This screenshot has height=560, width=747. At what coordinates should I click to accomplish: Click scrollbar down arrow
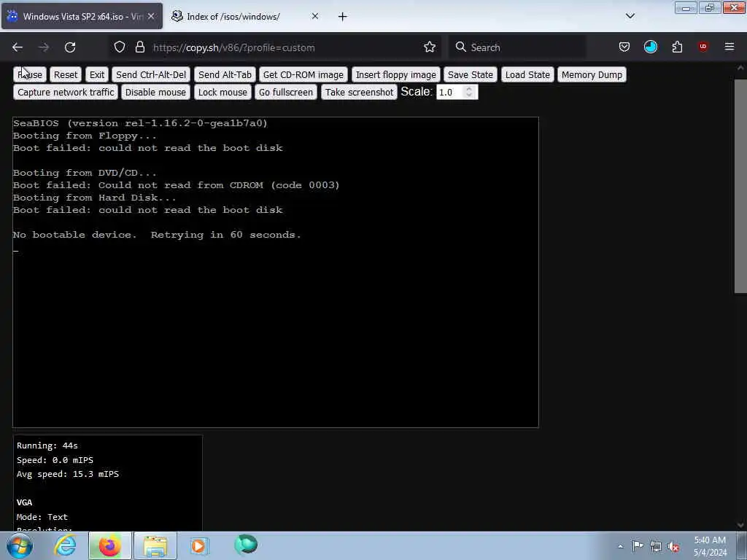coord(740,525)
